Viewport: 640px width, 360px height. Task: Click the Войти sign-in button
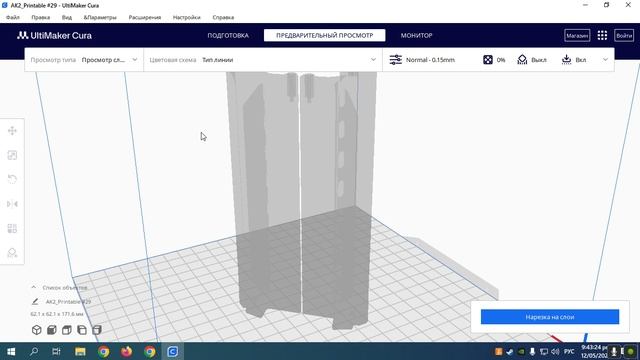pos(624,36)
